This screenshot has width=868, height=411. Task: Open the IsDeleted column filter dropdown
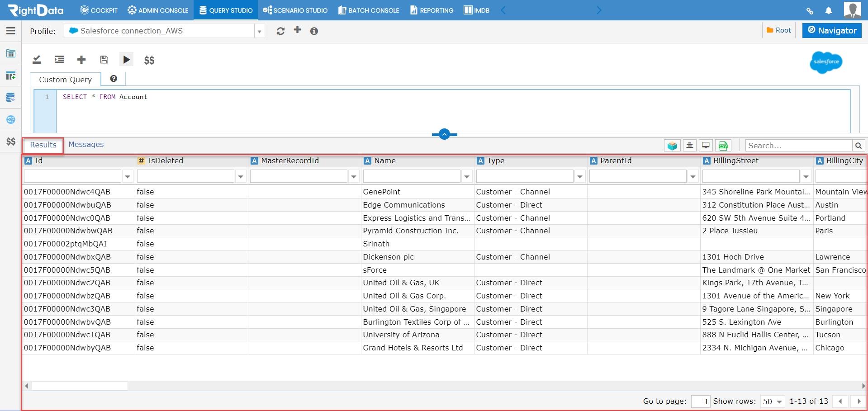pos(241,176)
